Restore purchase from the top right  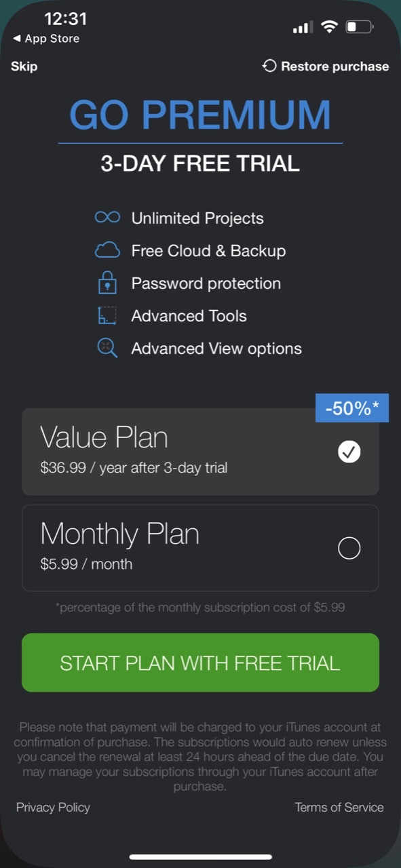click(x=325, y=66)
